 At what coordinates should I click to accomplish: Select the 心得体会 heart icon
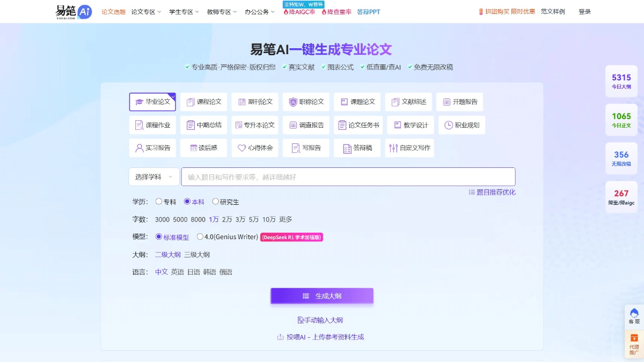[241, 148]
